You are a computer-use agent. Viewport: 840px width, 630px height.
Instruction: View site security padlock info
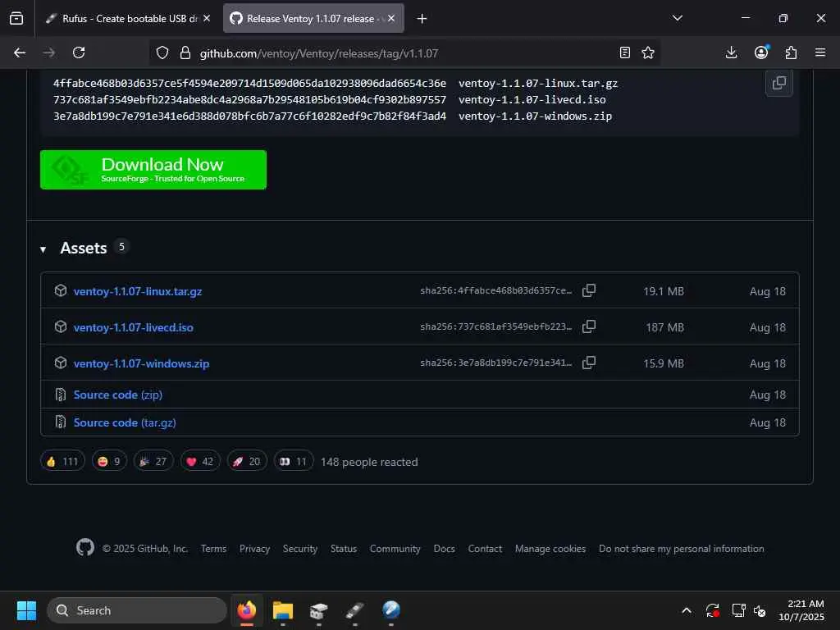pos(185,52)
